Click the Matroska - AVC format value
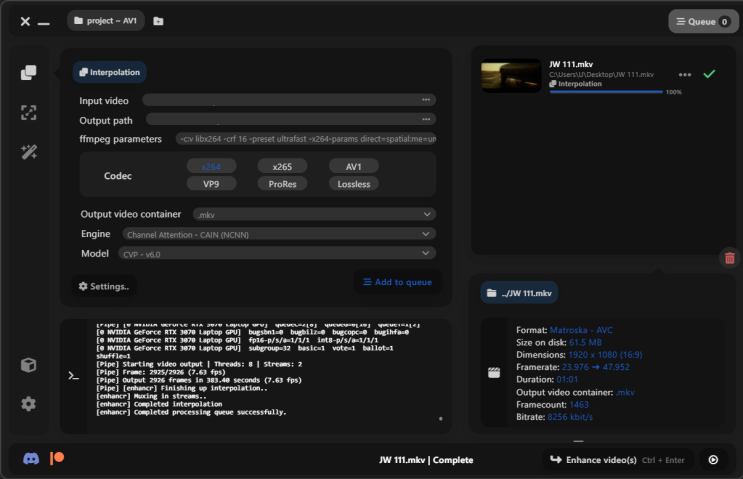Image resolution: width=743 pixels, height=479 pixels. 581,330
